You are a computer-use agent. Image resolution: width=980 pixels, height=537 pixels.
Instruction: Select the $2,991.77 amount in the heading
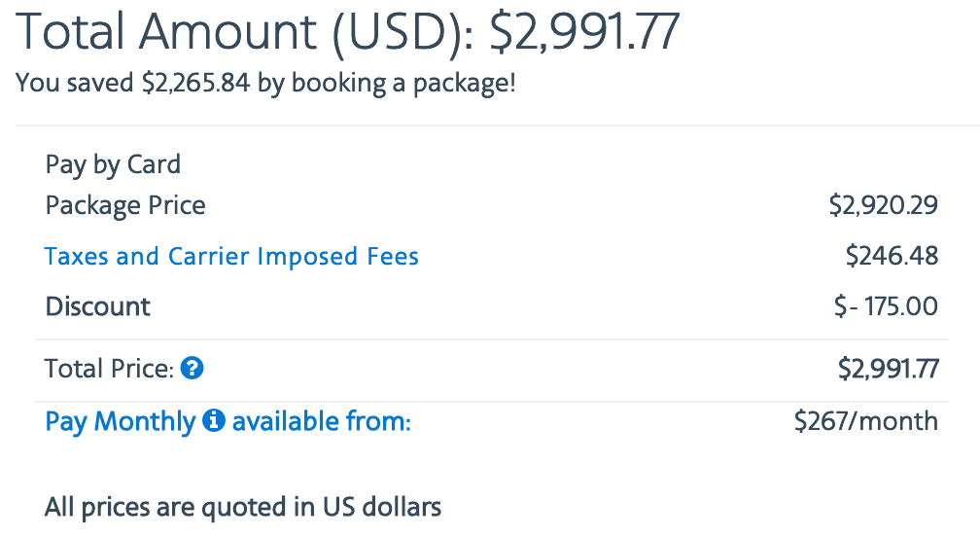coord(583,32)
